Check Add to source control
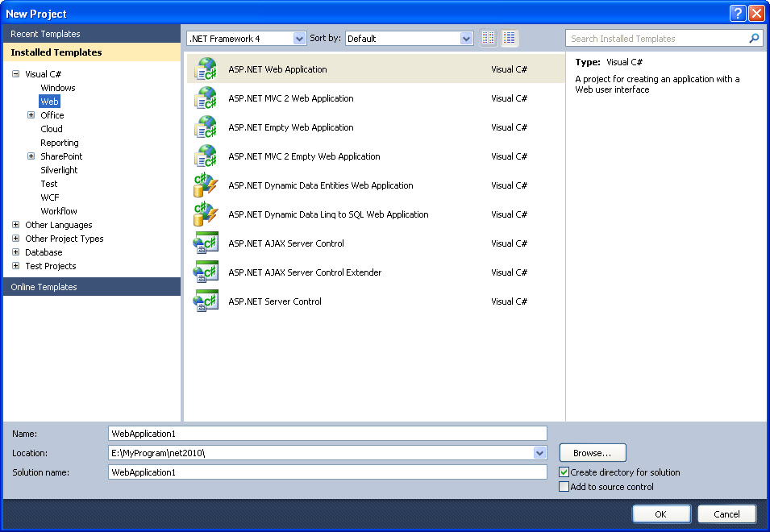 click(x=564, y=487)
